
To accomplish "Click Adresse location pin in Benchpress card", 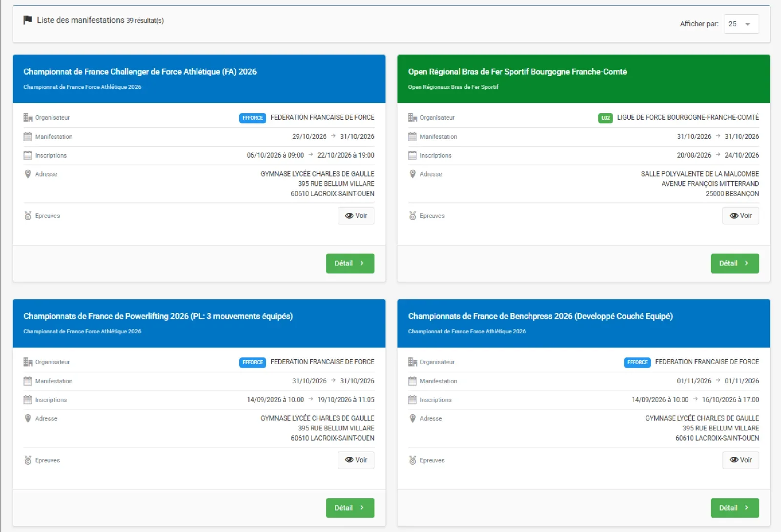I will 412,419.
